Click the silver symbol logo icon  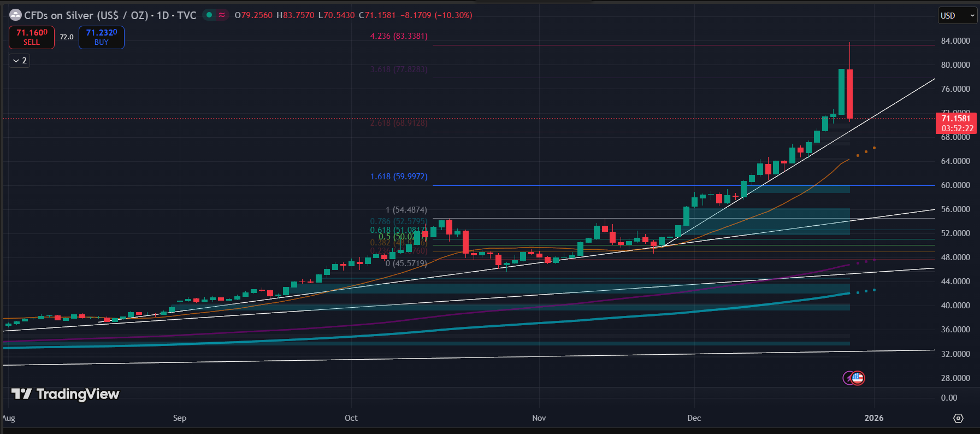(x=16, y=15)
